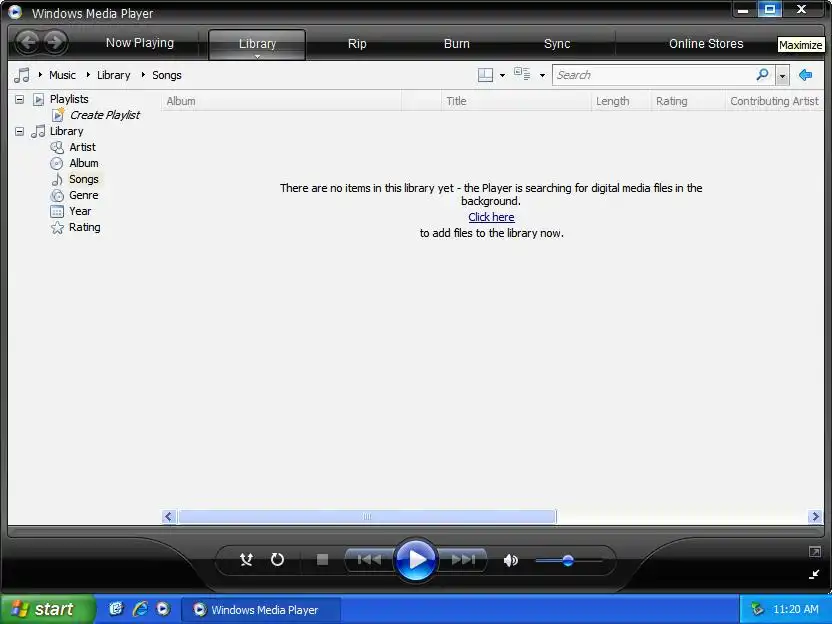This screenshot has height=624, width=832.
Task: Click the Album disc icon in tree
Action: 57,163
